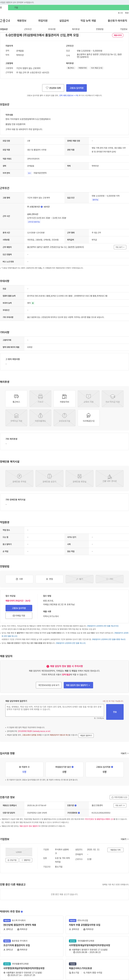Click the 메일로 질문하기 button
Viewport: 129px width, 980px height.
[86, 735]
